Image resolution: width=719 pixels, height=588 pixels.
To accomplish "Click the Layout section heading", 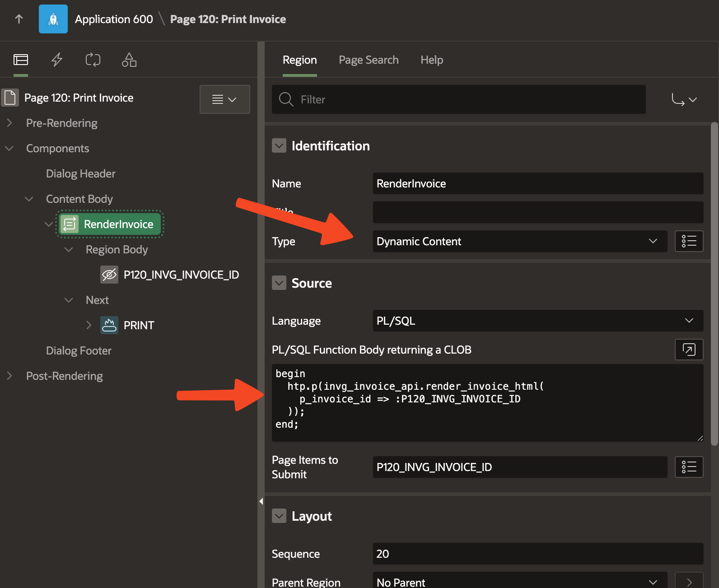I will (x=312, y=516).
